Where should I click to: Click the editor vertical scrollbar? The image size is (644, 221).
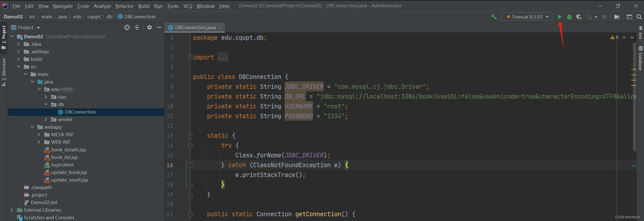pyautogui.click(x=635, y=97)
